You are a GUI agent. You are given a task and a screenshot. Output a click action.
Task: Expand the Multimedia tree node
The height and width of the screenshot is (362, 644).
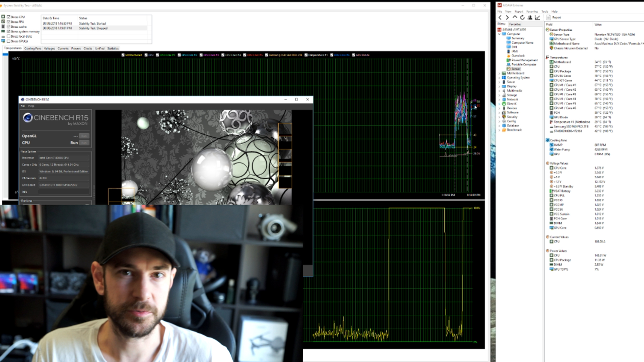coord(499,90)
